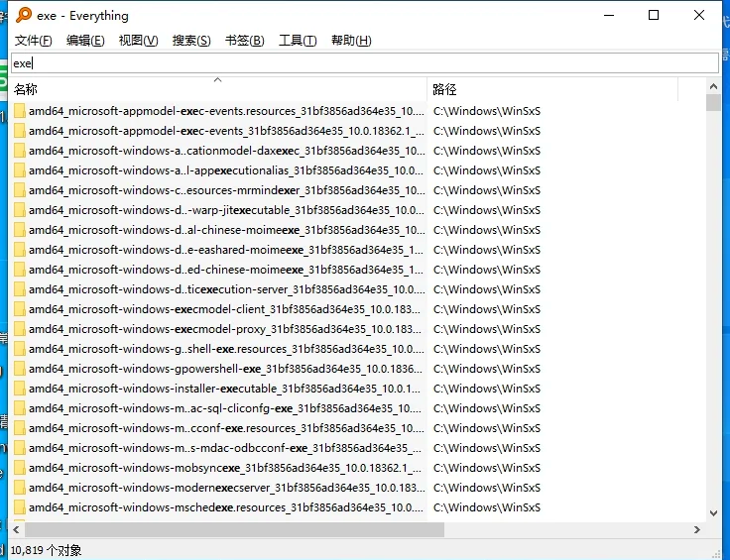The height and width of the screenshot is (560, 730).
Task: Click folder icon of ac-sql-cliconfg-exe row
Action: (20, 408)
